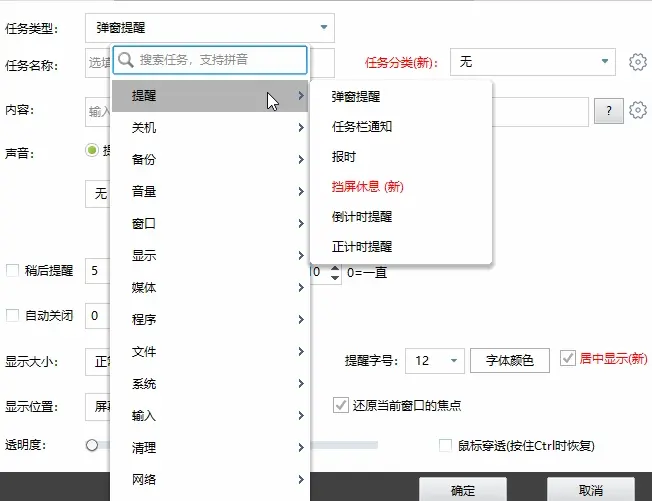The width and height of the screenshot is (652, 501).
Task: Click the 自动关闭 field showing 0
Action: [x=98, y=316]
